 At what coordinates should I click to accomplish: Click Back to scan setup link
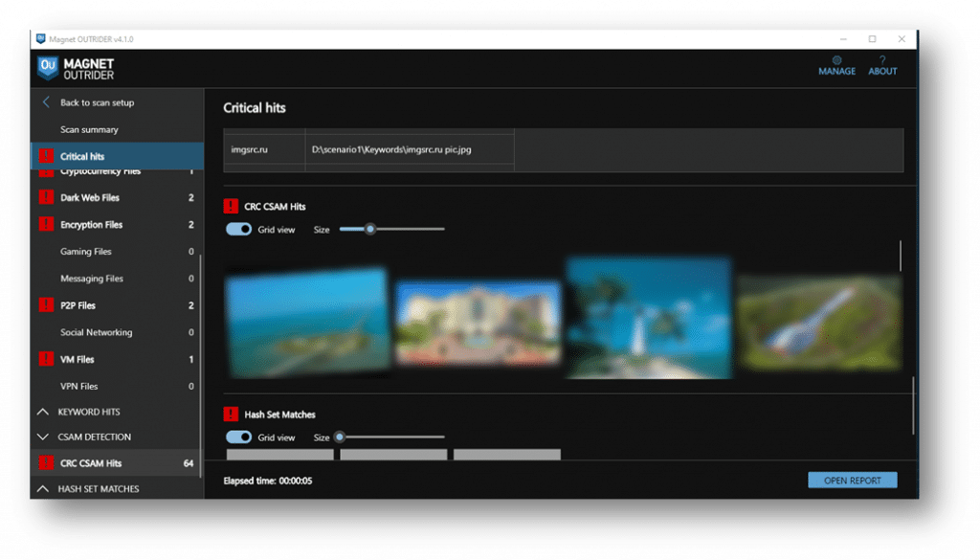[x=97, y=102]
